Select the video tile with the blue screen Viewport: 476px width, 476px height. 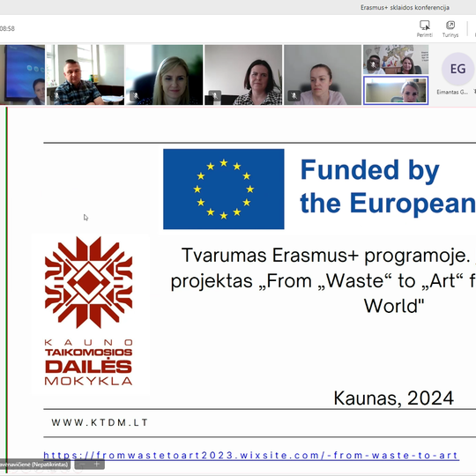pyautogui.click(x=22, y=75)
